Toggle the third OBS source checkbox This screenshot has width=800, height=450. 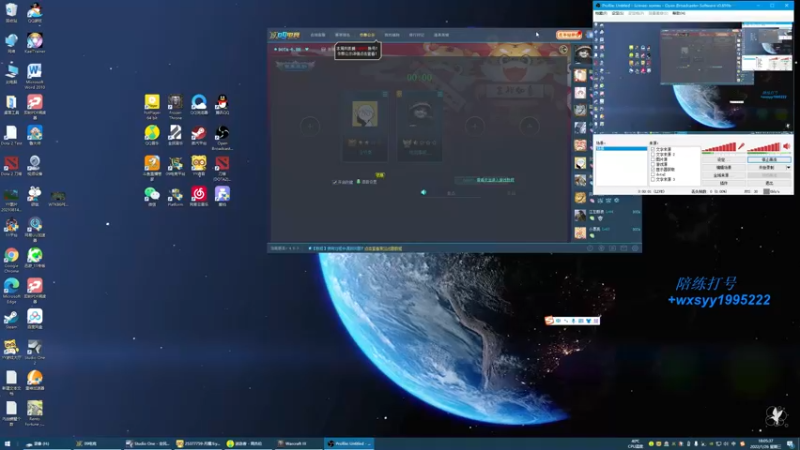click(653, 159)
